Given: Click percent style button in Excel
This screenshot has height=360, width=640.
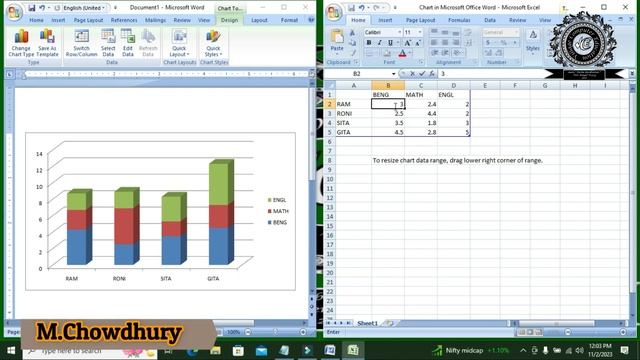Looking at the screenshot, I should click(503, 43).
